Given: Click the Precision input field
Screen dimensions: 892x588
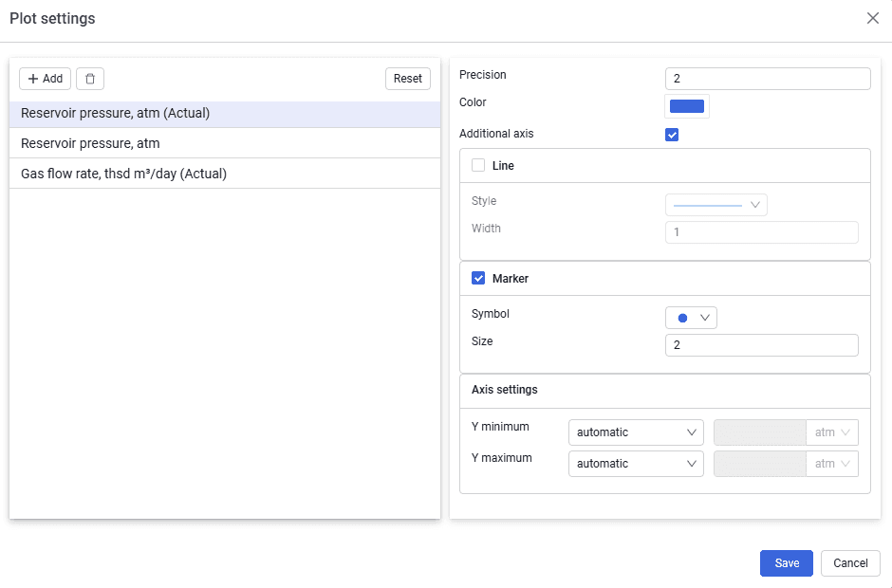Looking at the screenshot, I should coord(768,79).
